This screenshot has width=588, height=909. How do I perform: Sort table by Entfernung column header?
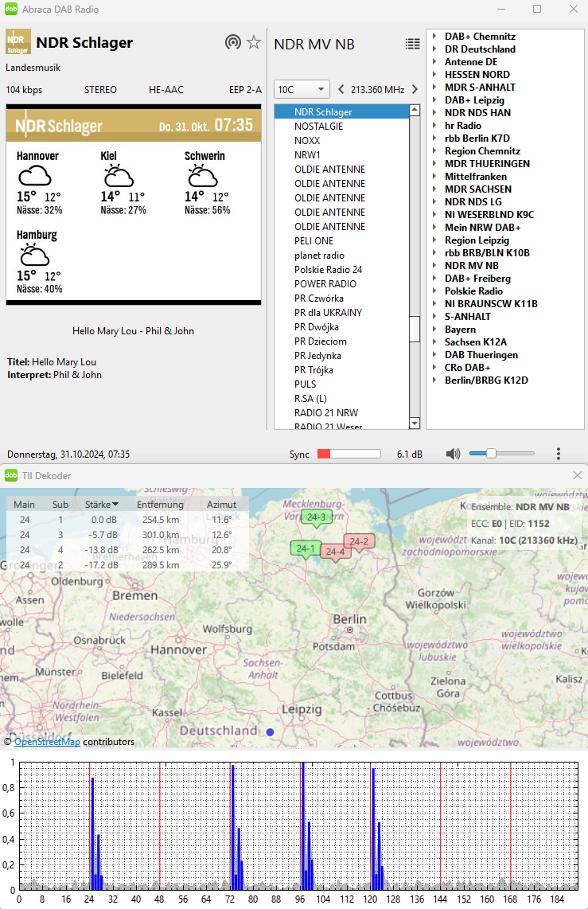tap(161, 505)
